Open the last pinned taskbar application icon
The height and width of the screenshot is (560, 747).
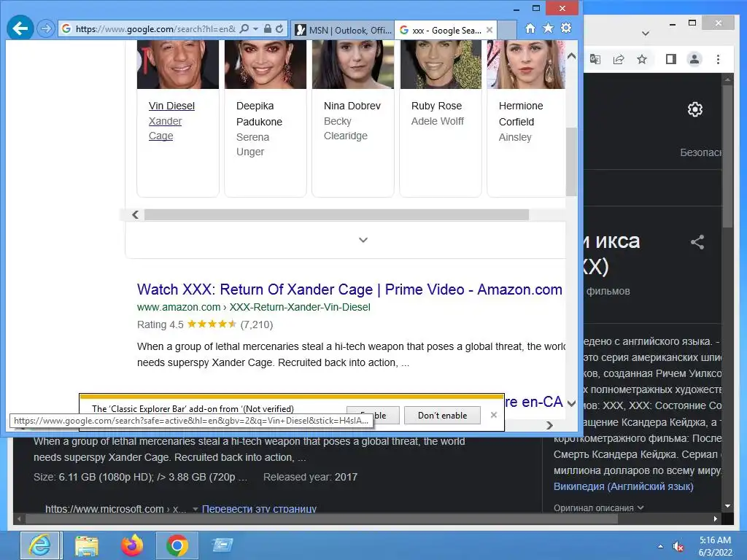click(x=222, y=545)
